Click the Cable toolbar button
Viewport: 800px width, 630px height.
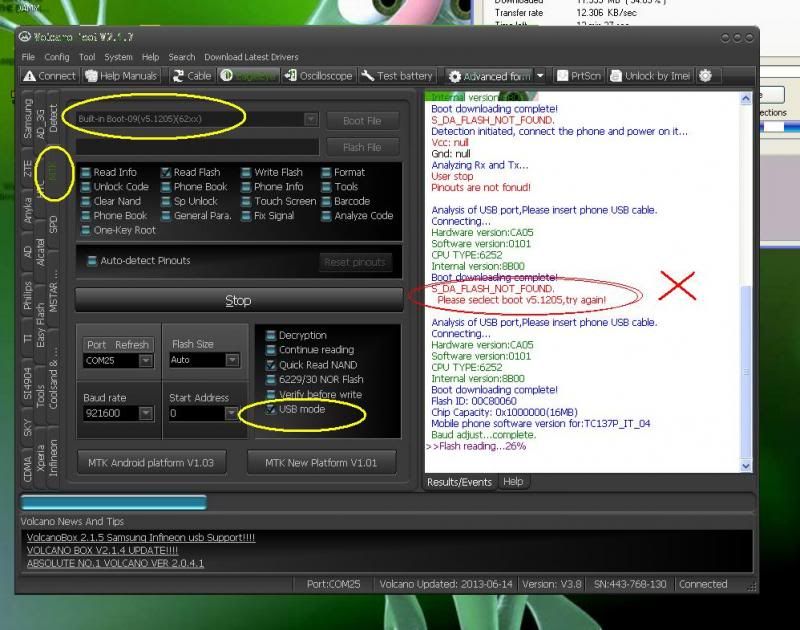click(192, 76)
